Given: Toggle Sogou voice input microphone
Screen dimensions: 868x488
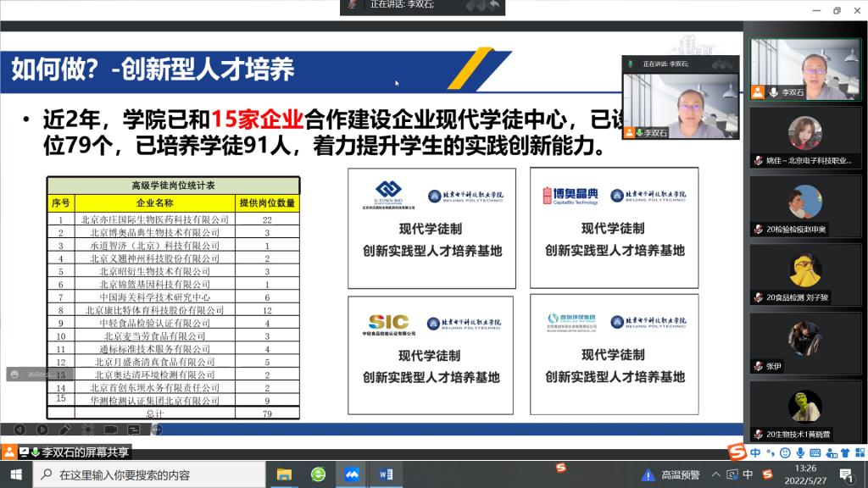Looking at the screenshot, I should 801,453.
